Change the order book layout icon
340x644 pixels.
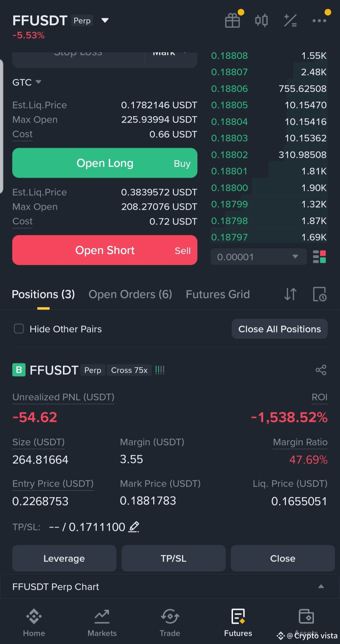(x=319, y=257)
